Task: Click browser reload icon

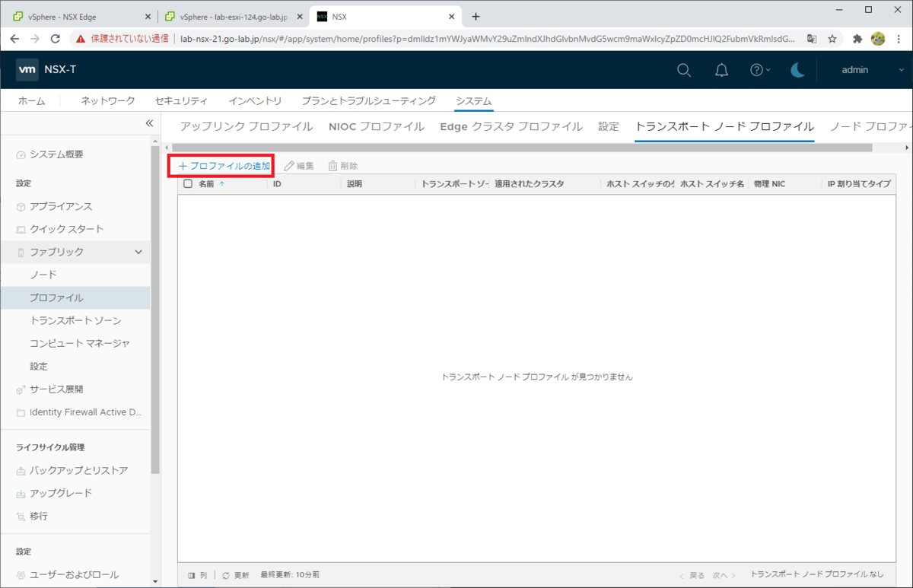Action: pyautogui.click(x=55, y=38)
